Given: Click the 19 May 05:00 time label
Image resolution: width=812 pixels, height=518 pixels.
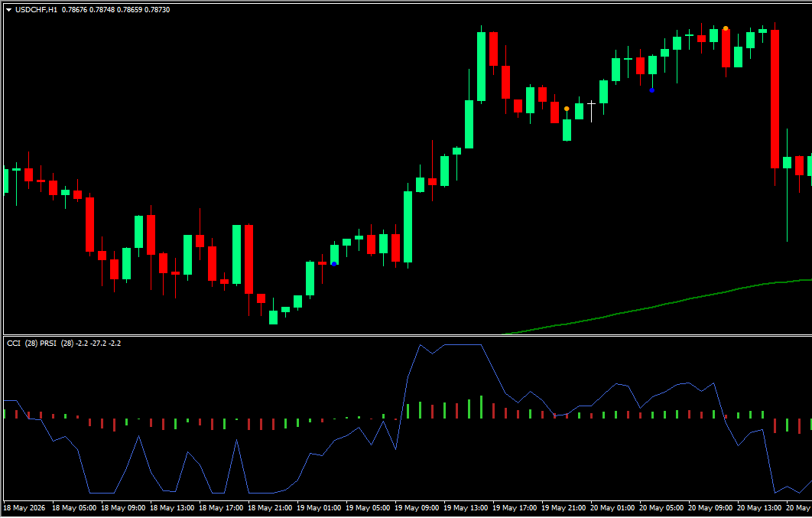Looking at the screenshot, I should (367, 508).
